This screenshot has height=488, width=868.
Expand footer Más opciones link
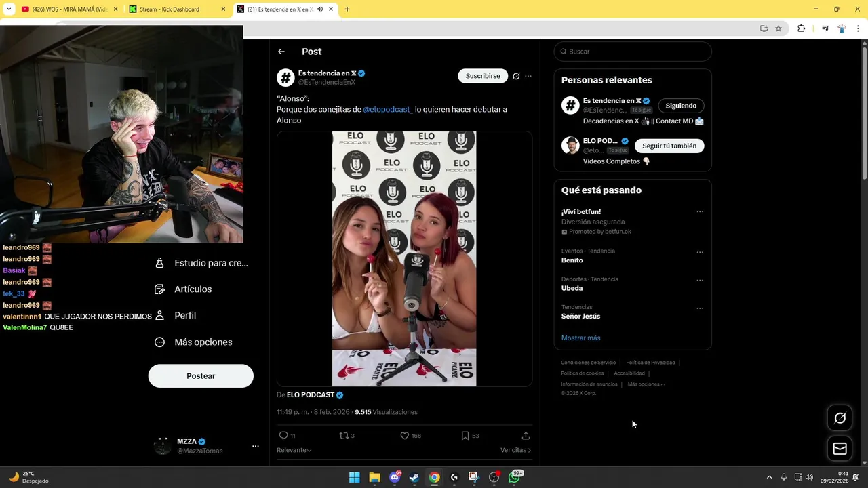coord(646,384)
